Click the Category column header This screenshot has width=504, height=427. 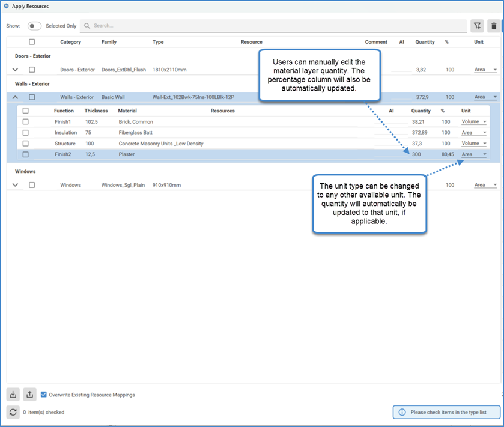[x=70, y=42]
